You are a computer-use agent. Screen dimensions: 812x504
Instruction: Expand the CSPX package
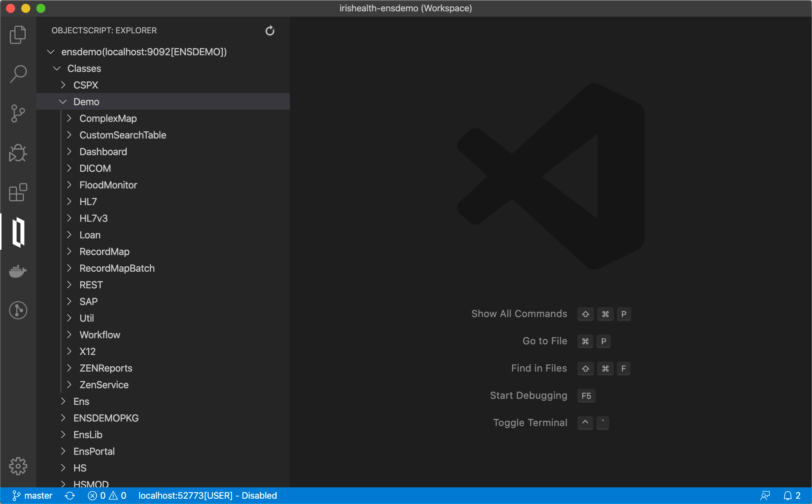pos(63,85)
